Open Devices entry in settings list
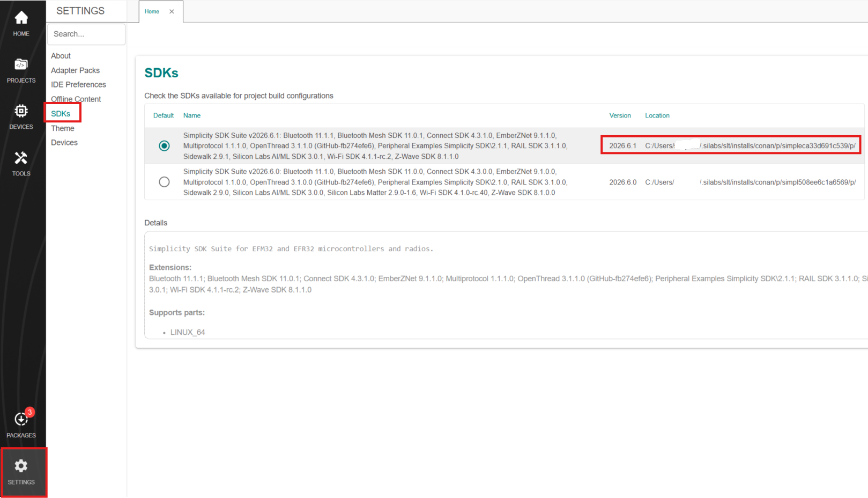 (64, 143)
